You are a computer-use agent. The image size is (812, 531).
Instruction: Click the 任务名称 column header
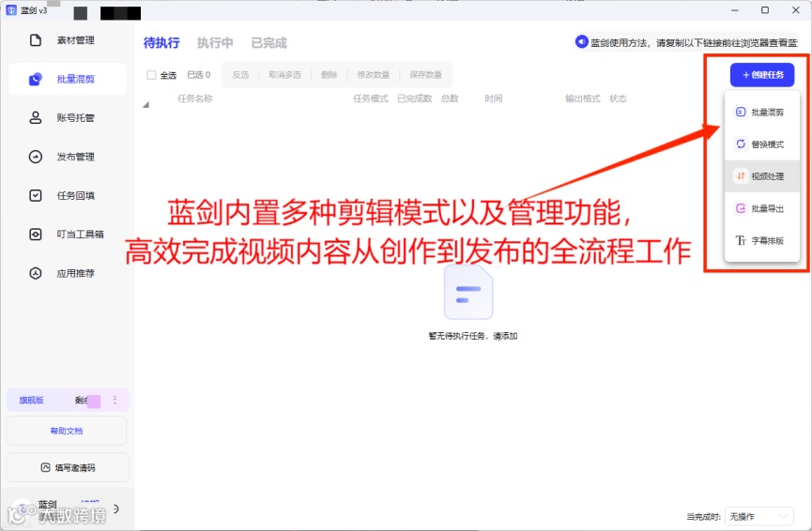click(195, 99)
